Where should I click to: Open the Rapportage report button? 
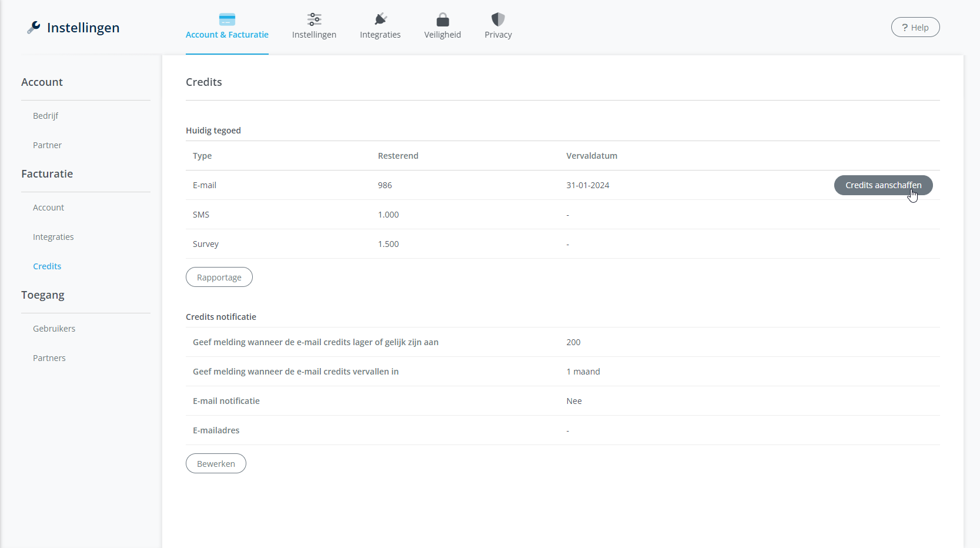pos(219,278)
